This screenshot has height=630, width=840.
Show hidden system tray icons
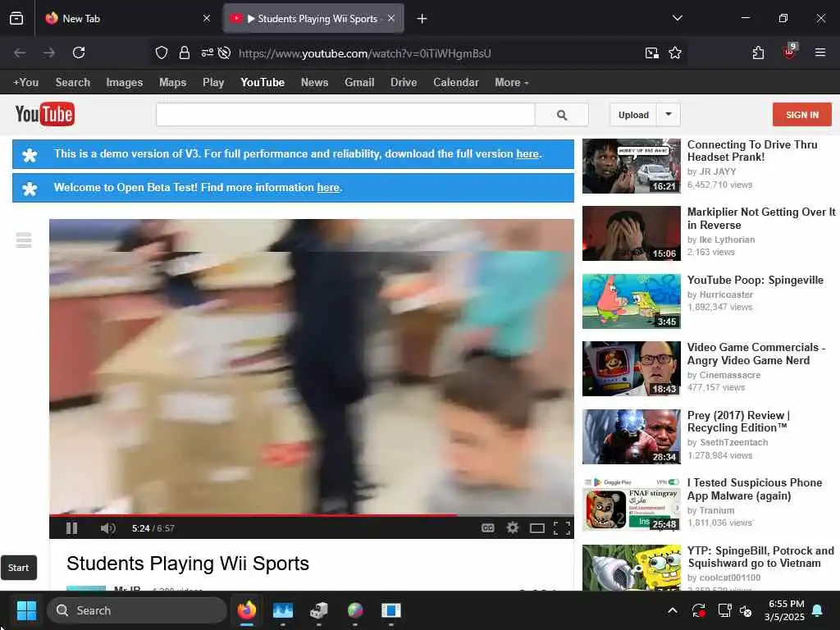(673, 610)
